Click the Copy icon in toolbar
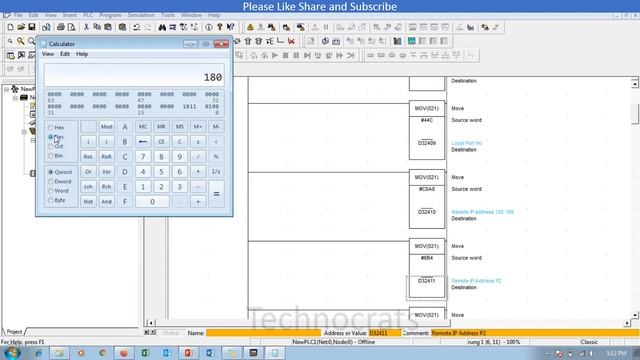Image resolution: width=640 pixels, height=360 pixels. pos(97,27)
